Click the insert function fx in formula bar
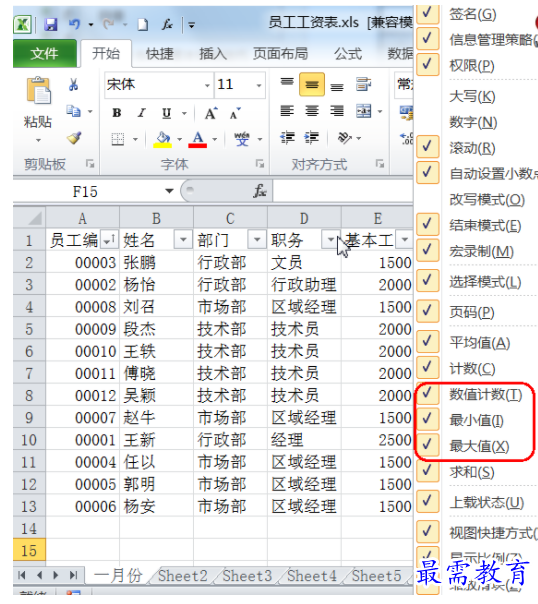Image resolution: width=538 pixels, height=604 pixels. pyautogui.click(x=260, y=191)
